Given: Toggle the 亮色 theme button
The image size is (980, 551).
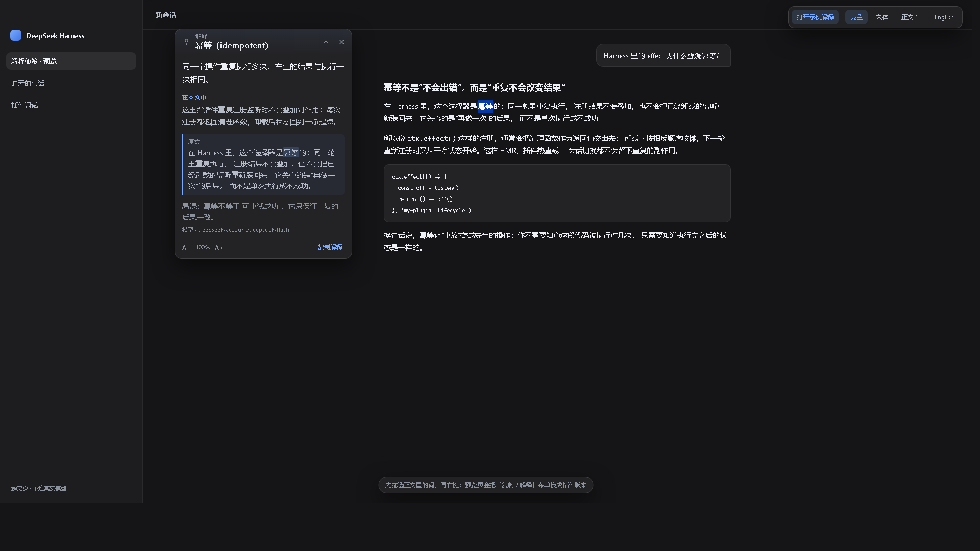Looking at the screenshot, I should coord(856,17).
